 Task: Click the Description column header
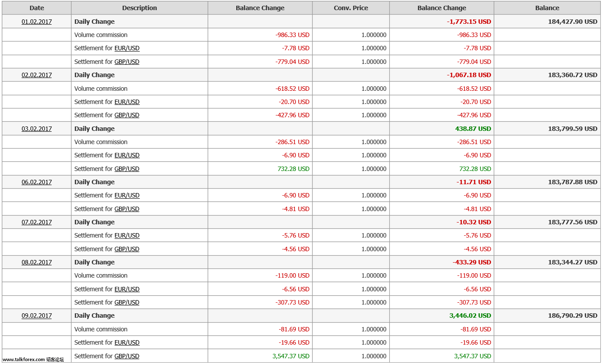point(139,8)
